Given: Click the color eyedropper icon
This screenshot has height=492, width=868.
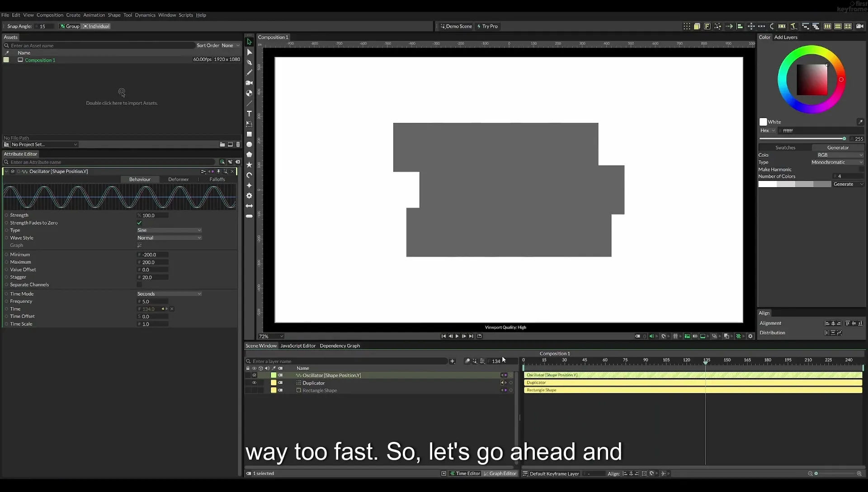Looking at the screenshot, I should tap(860, 122).
